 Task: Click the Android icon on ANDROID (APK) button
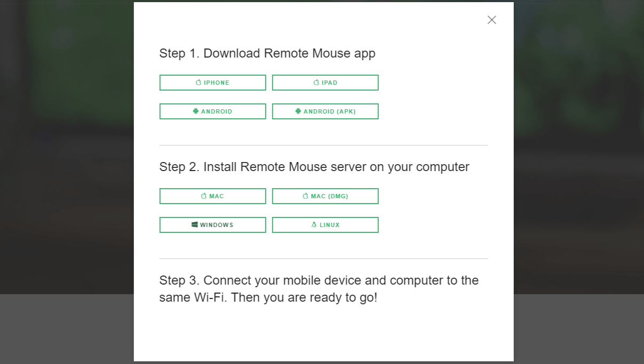point(298,111)
